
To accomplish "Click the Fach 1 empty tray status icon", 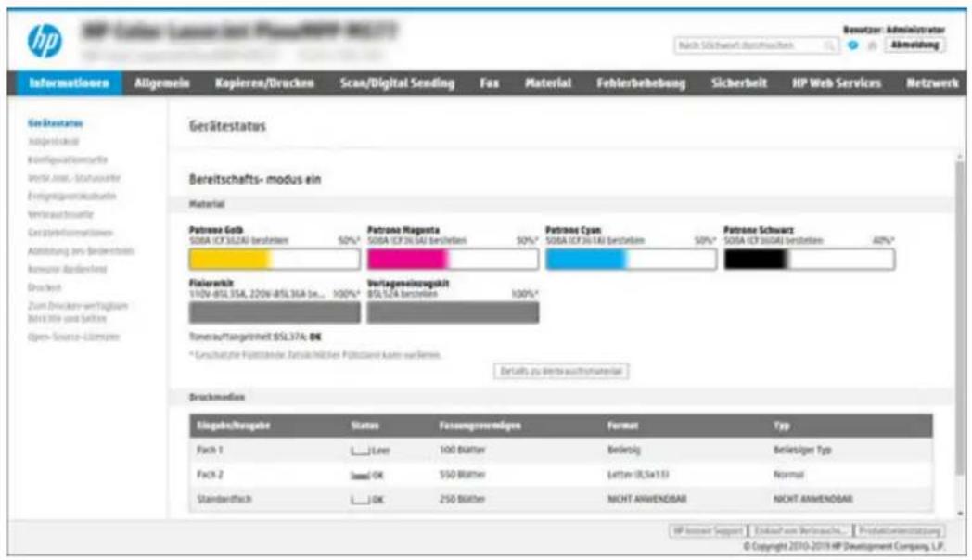I will pyautogui.click(x=360, y=451).
